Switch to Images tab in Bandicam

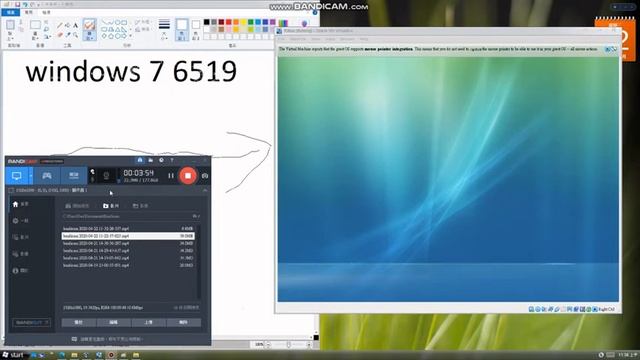[x=140, y=206]
